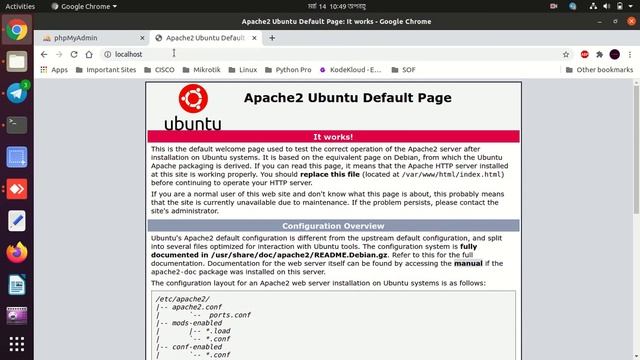Click the network status icon in the top bar
Image resolution: width=640 pixels, height=360 pixels.
tap(593, 6)
